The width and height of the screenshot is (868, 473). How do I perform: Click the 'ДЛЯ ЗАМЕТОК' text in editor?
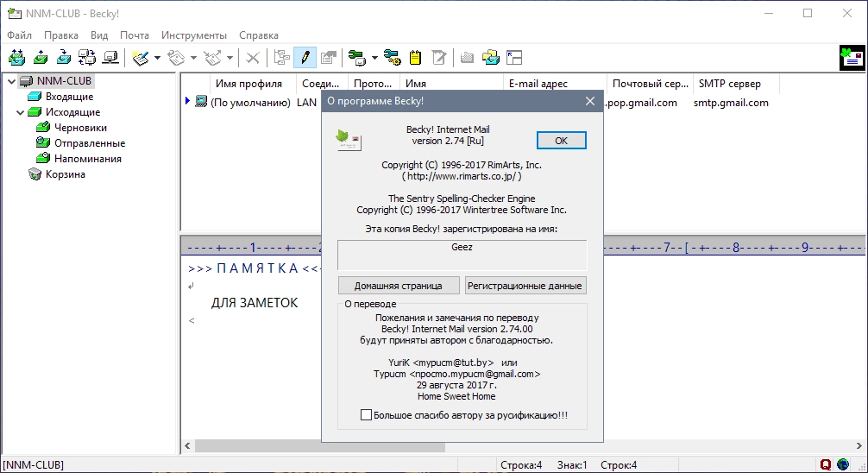[255, 303]
